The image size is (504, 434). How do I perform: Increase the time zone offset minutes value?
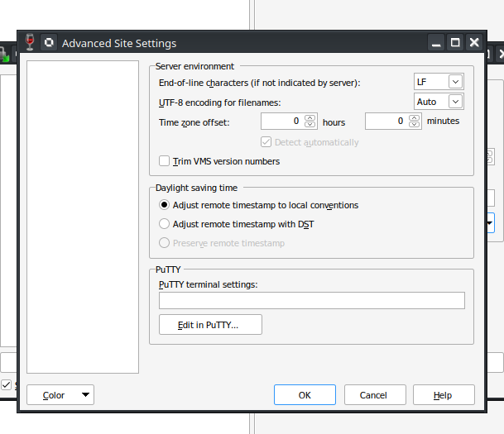coord(415,118)
